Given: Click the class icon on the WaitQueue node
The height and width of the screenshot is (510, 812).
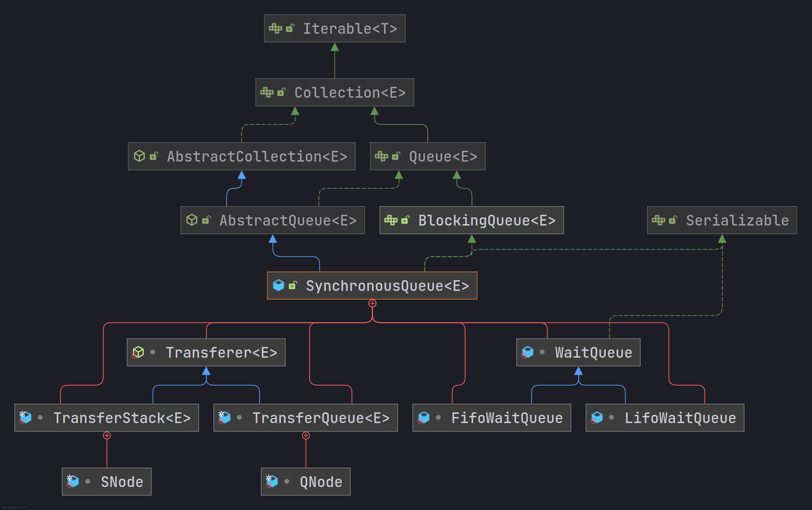Looking at the screenshot, I should click(x=527, y=352).
